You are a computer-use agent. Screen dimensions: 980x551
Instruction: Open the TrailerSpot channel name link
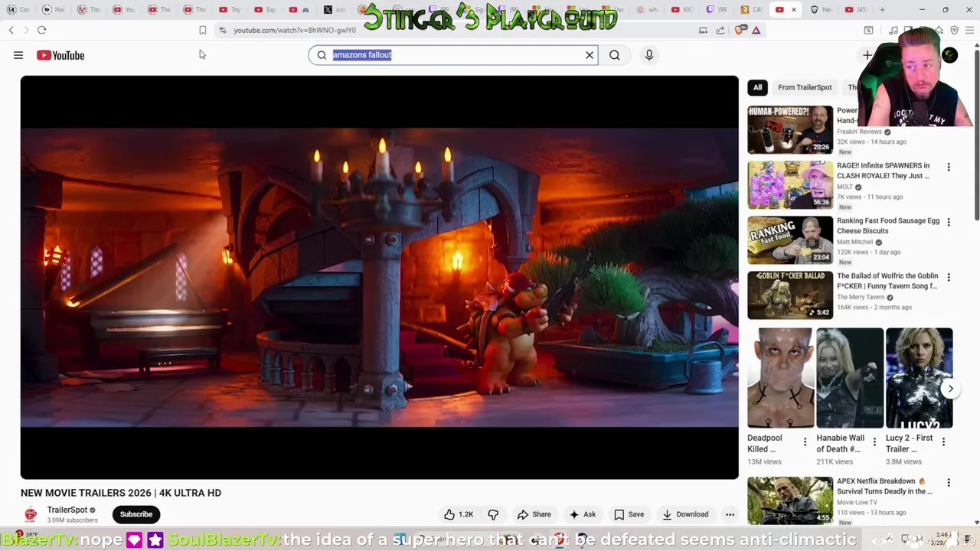67,510
